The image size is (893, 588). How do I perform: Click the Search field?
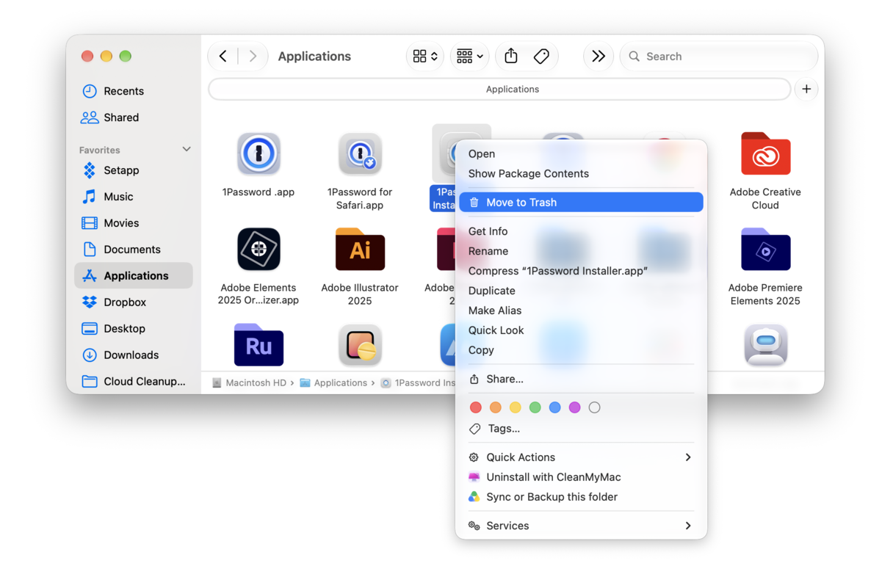(x=719, y=56)
